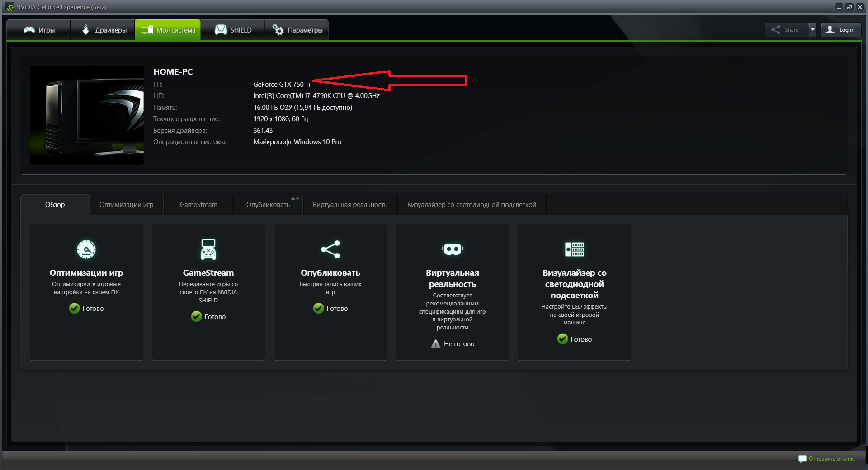Open the Виртуальная реальность sub-tab
The height and width of the screenshot is (470, 868).
pos(350,205)
